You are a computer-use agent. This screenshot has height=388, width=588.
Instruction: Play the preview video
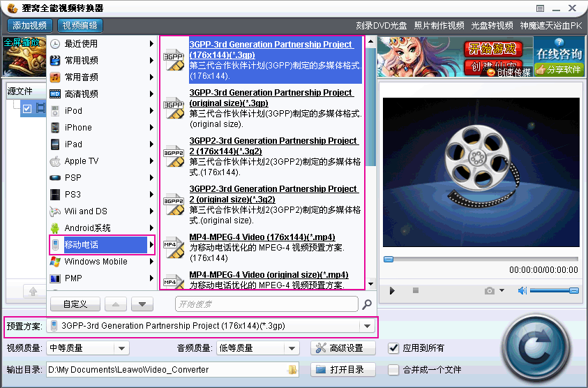[x=392, y=291]
